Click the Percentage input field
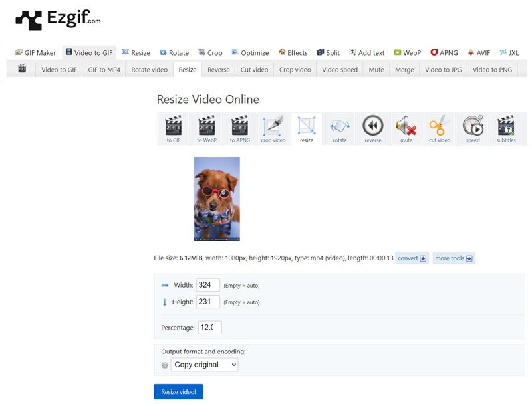532x404 pixels. tap(210, 327)
